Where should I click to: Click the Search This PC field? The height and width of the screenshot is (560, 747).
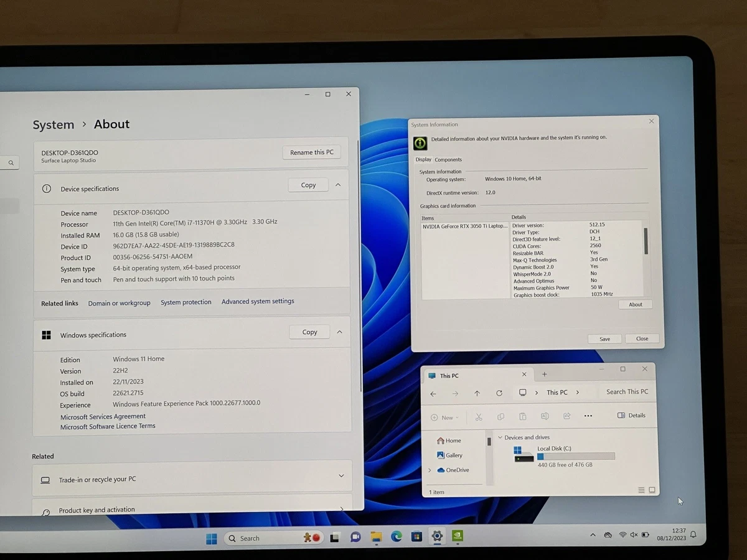coord(627,392)
